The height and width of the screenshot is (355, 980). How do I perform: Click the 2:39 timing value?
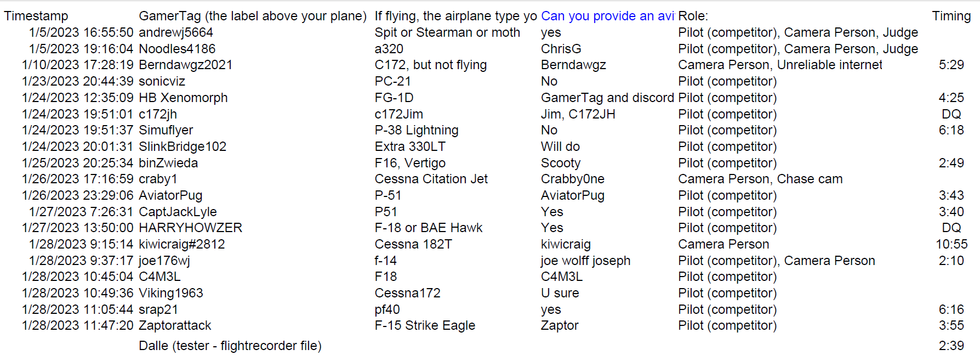[951, 346]
